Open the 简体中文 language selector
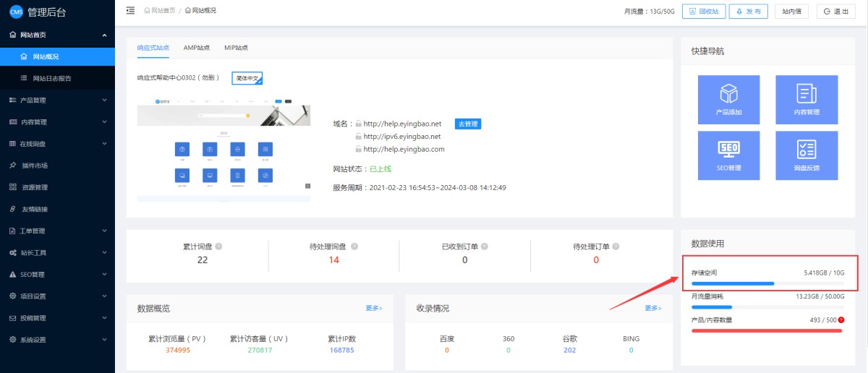This screenshot has height=373, width=868. pos(247,78)
